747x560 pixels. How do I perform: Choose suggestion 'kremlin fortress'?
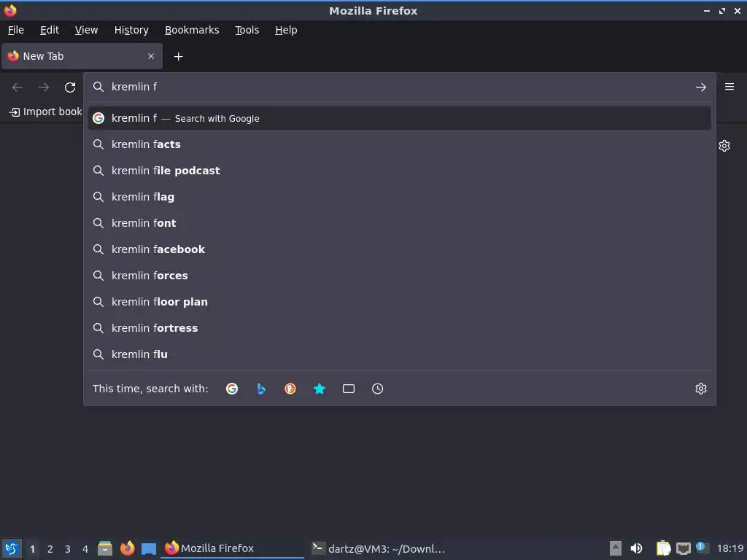(399, 328)
